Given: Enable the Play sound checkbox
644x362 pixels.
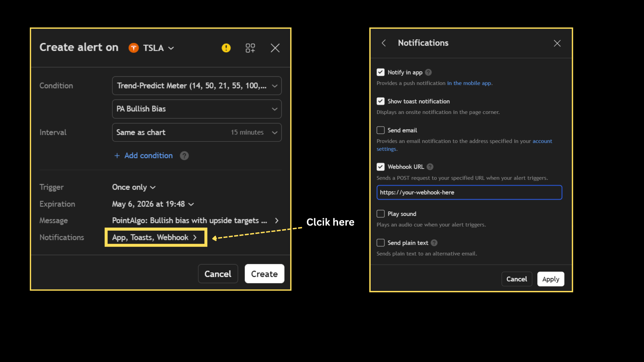Looking at the screenshot, I should coord(380,214).
